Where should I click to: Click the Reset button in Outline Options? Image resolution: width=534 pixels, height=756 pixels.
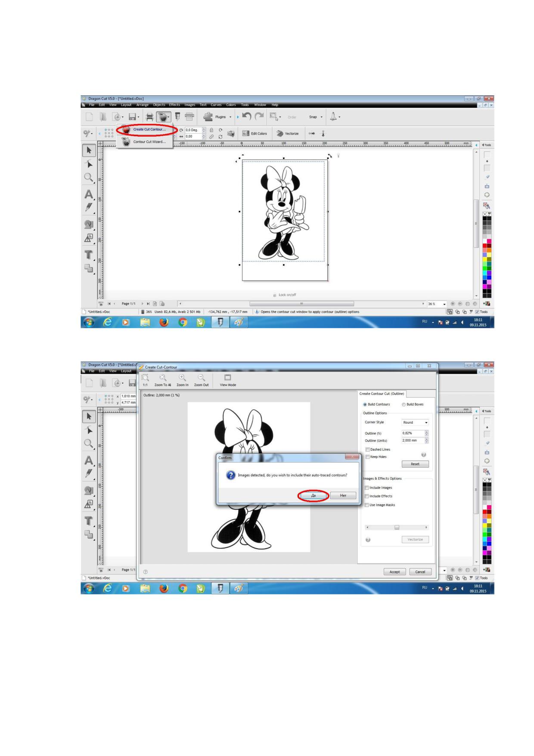point(415,464)
